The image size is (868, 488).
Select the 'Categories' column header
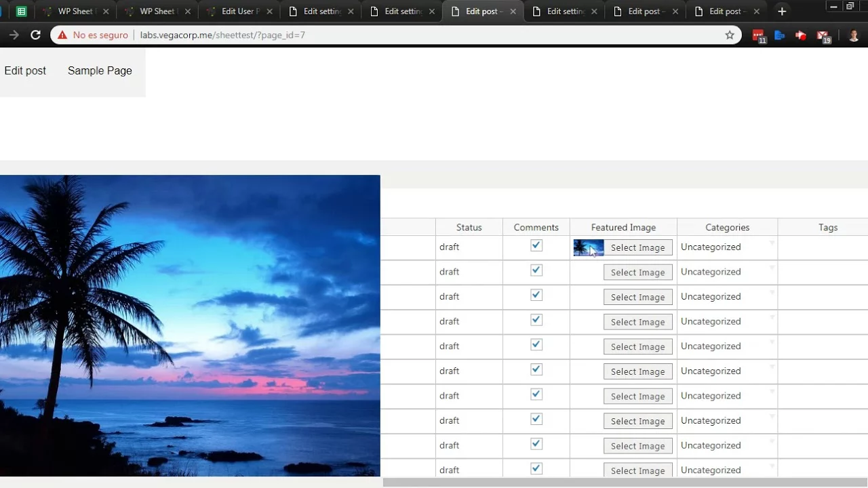728,228
